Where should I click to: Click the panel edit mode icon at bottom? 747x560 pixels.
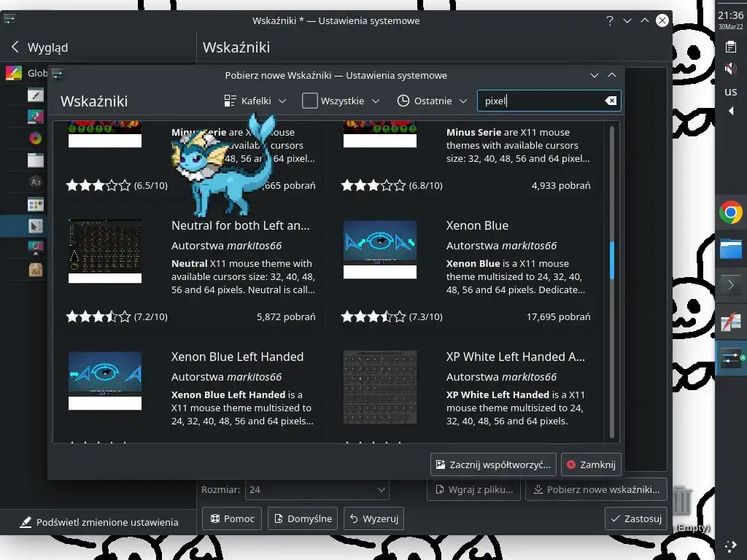(x=731, y=546)
